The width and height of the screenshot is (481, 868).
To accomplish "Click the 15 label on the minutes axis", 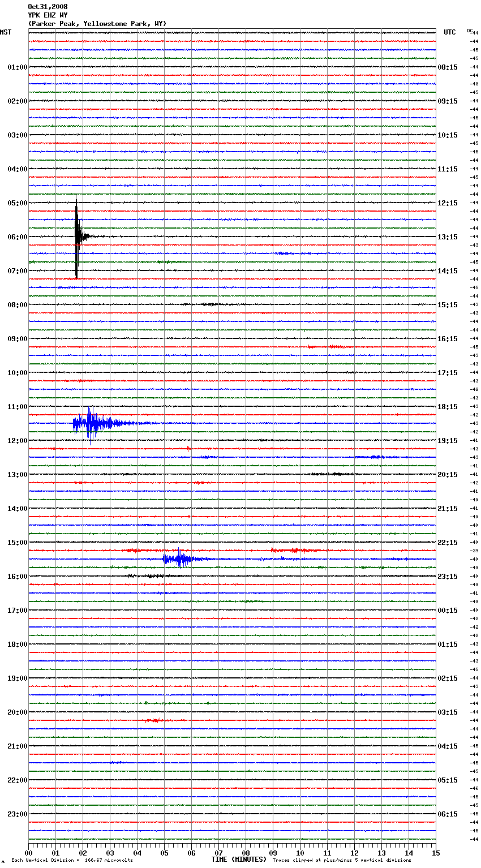I will (436, 853).
